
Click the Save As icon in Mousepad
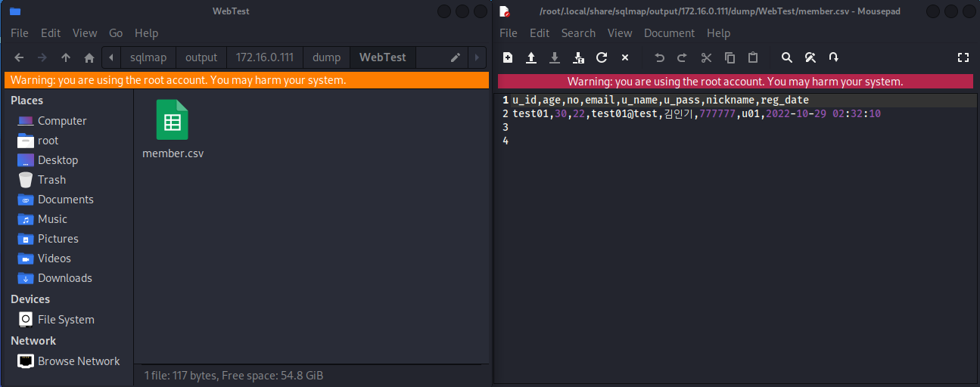(578, 57)
